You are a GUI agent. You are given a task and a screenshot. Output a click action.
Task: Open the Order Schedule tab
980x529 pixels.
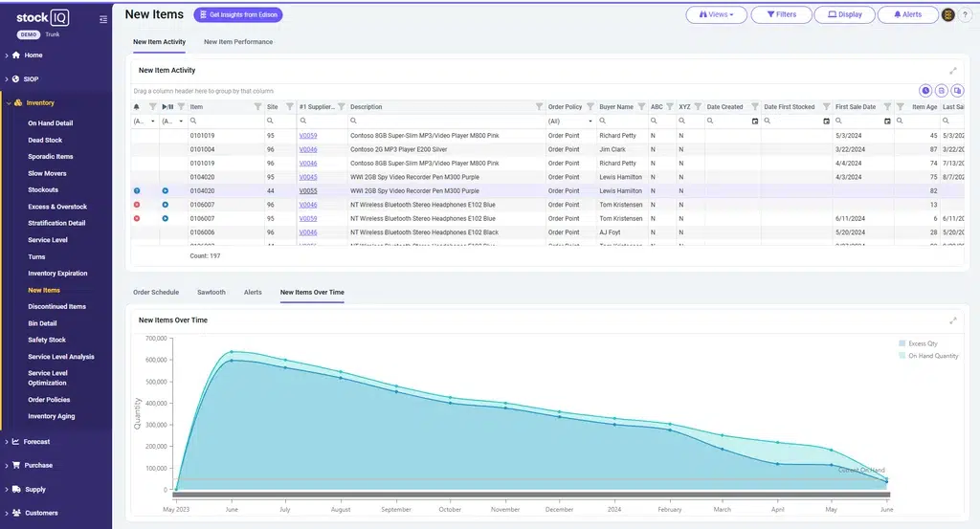(156, 293)
